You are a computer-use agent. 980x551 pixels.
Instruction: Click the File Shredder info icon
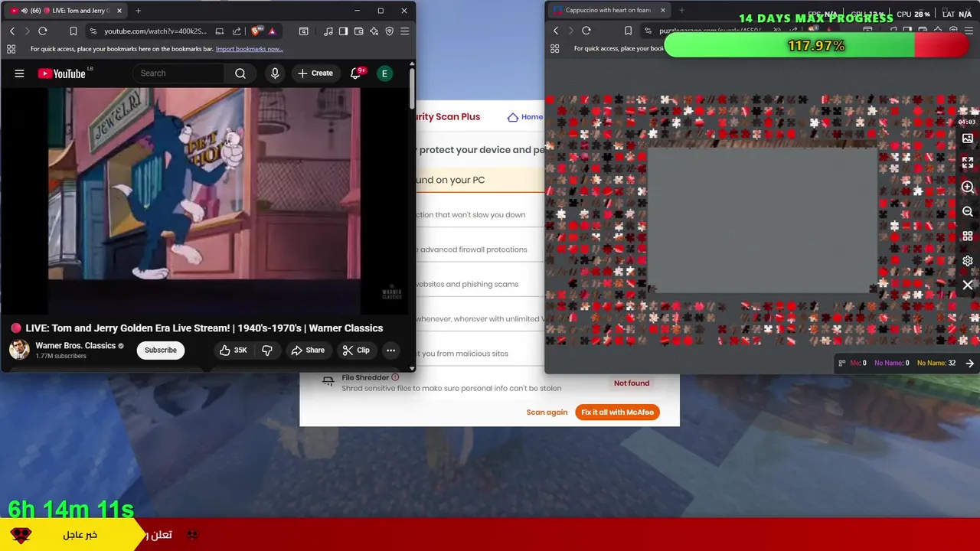[395, 377]
